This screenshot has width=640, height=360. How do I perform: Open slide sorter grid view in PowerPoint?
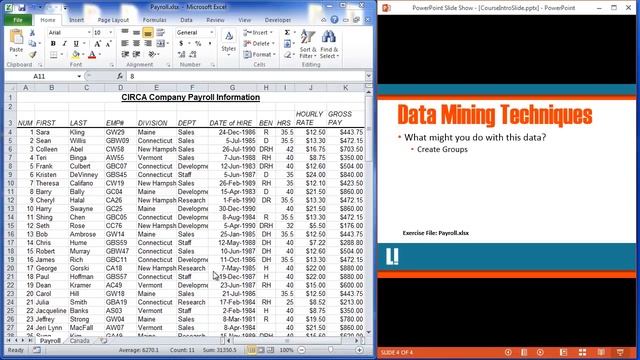pos(582,352)
